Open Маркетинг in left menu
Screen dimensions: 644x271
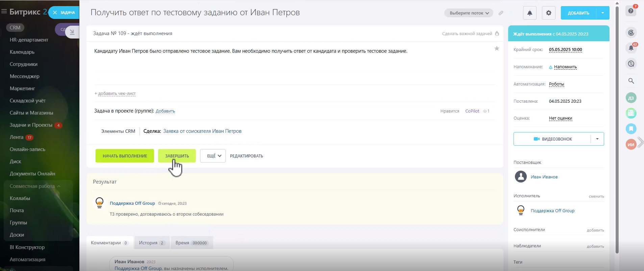coord(22,89)
